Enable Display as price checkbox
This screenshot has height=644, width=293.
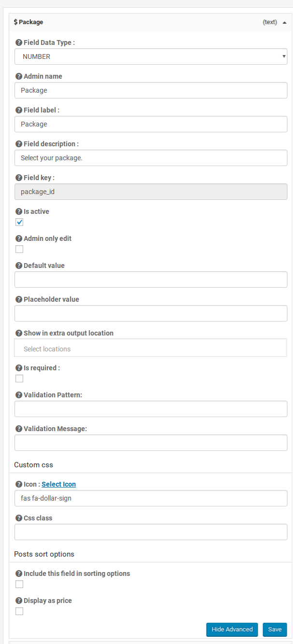click(19, 611)
